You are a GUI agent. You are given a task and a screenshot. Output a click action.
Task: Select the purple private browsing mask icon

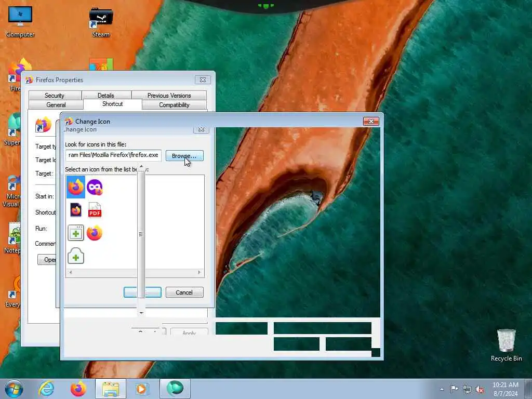point(95,187)
